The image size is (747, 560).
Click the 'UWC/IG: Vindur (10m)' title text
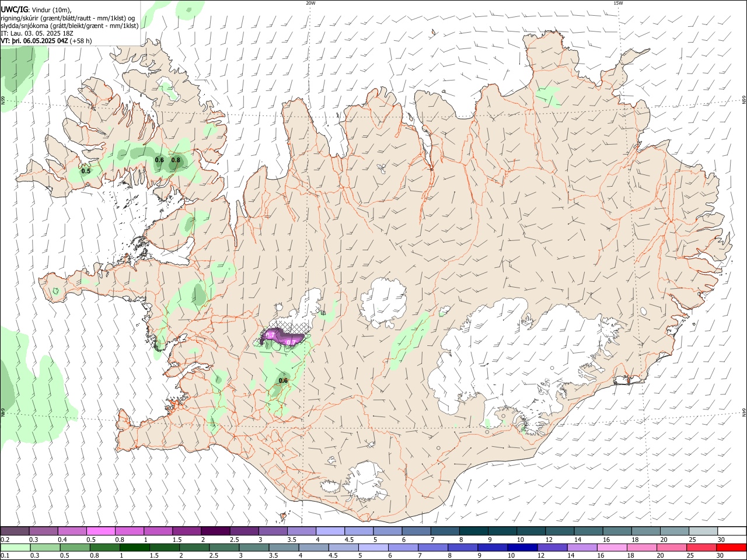click(36, 9)
